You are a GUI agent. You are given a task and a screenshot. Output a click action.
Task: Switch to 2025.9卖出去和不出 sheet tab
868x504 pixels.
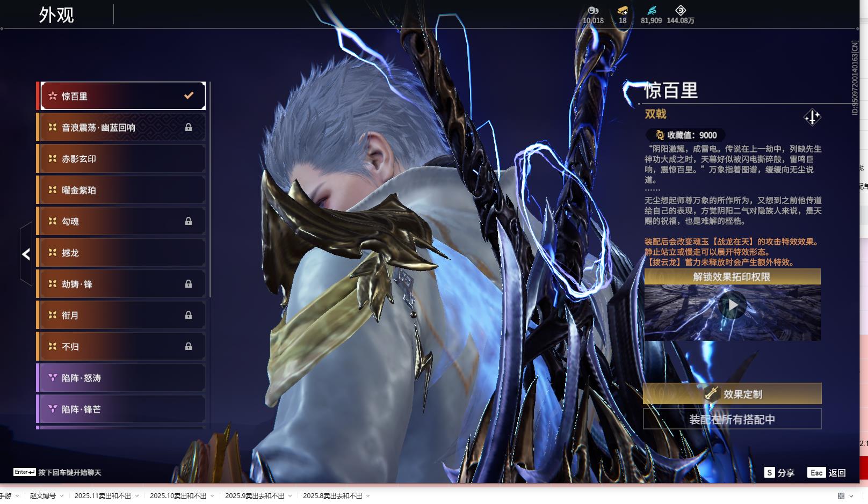point(255,496)
